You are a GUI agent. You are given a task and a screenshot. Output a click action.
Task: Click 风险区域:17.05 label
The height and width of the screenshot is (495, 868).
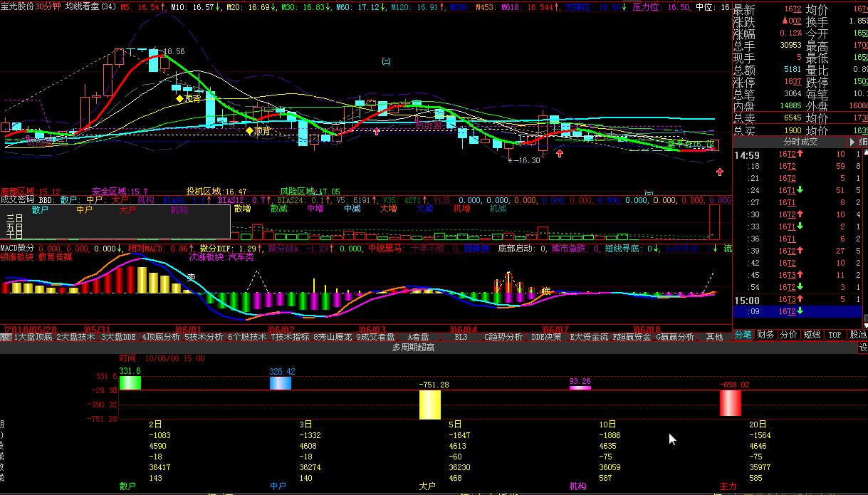point(310,192)
